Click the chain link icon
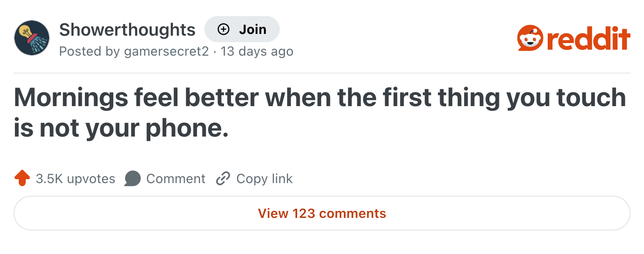The height and width of the screenshot is (254, 644). pyautogui.click(x=223, y=179)
